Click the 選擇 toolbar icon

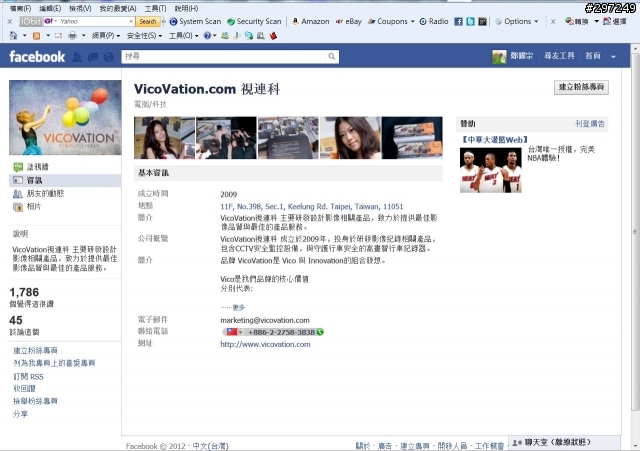615,21
